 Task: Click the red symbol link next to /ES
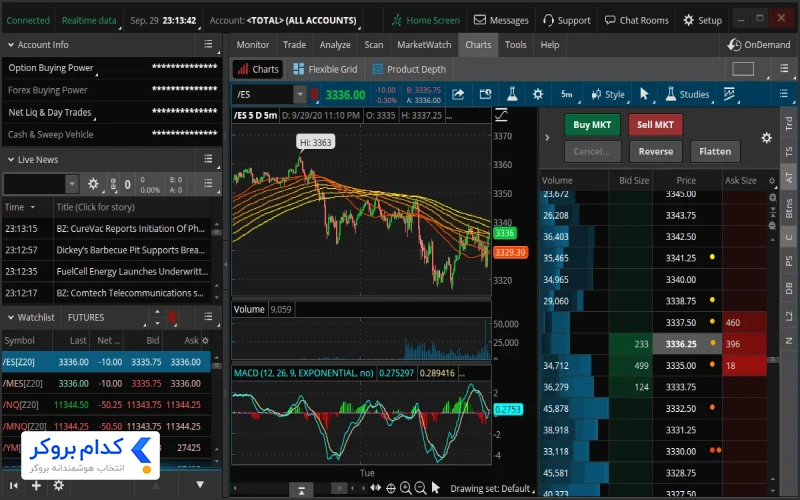pos(314,94)
